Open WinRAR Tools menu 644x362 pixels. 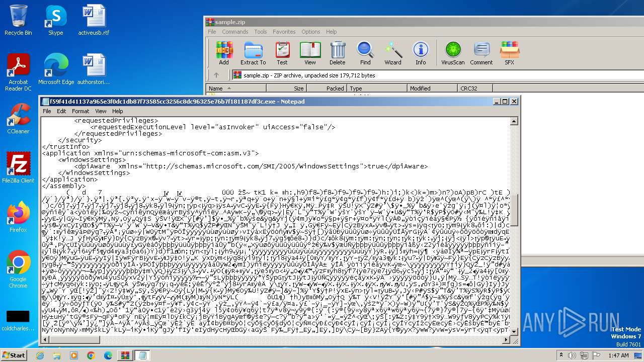click(x=261, y=32)
